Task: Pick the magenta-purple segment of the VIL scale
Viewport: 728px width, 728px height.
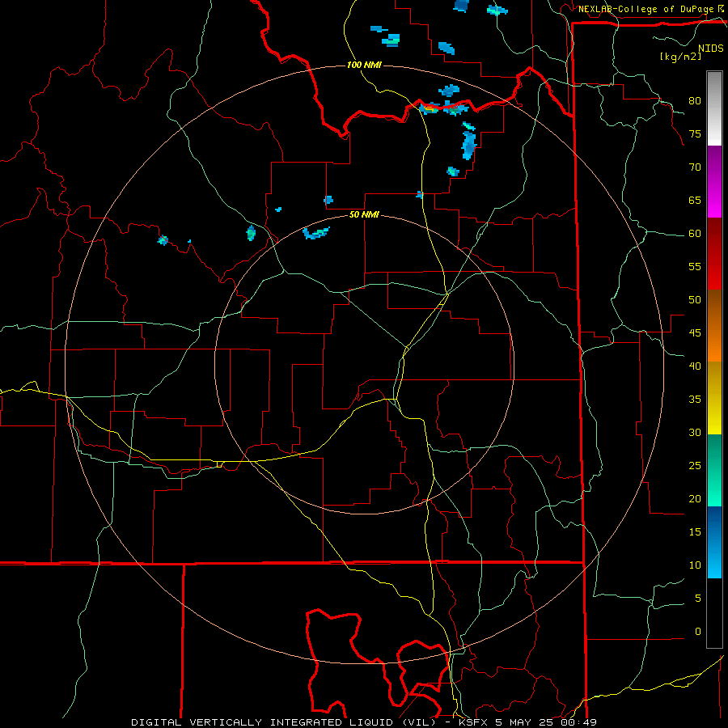Action: pyautogui.click(x=714, y=182)
